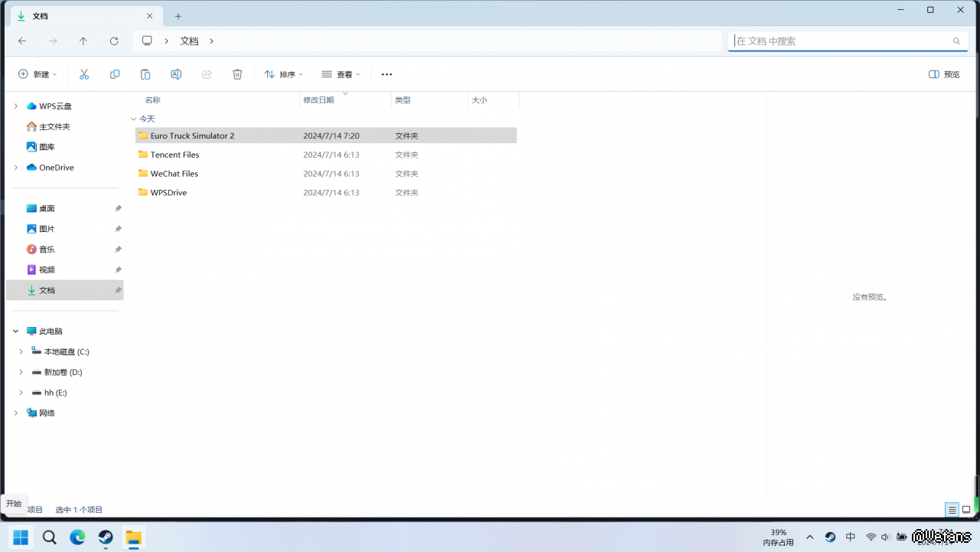Switch to details list view in status bar

pos(952,510)
